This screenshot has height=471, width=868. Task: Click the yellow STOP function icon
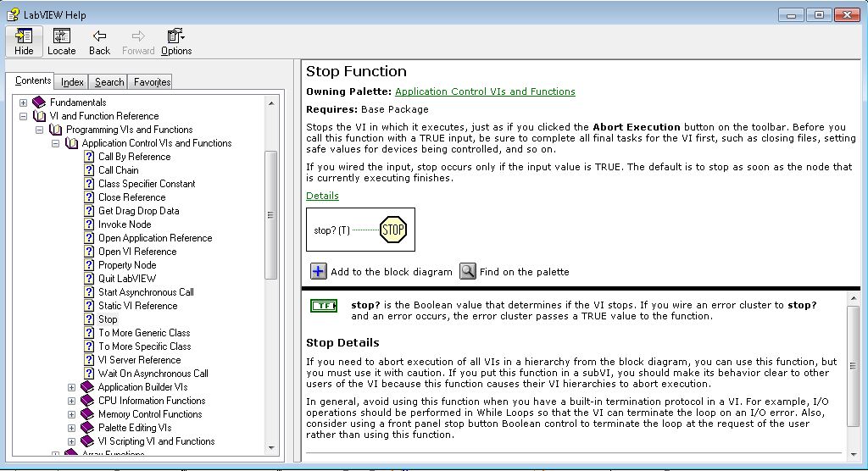[x=393, y=230]
